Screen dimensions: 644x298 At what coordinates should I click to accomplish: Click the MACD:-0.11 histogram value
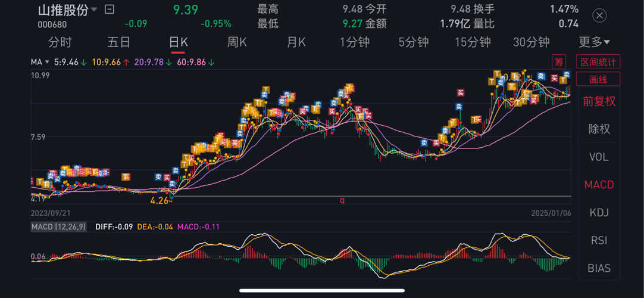pyautogui.click(x=199, y=226)
